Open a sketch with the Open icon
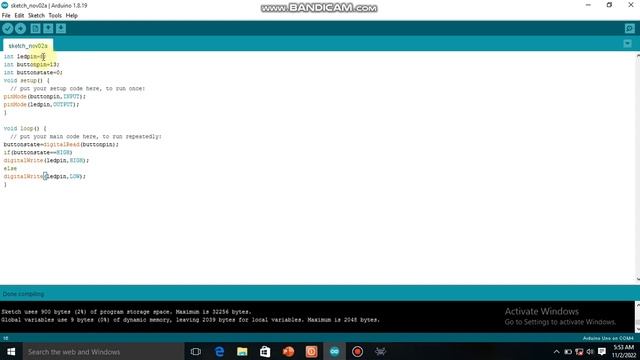 point(48,28)
